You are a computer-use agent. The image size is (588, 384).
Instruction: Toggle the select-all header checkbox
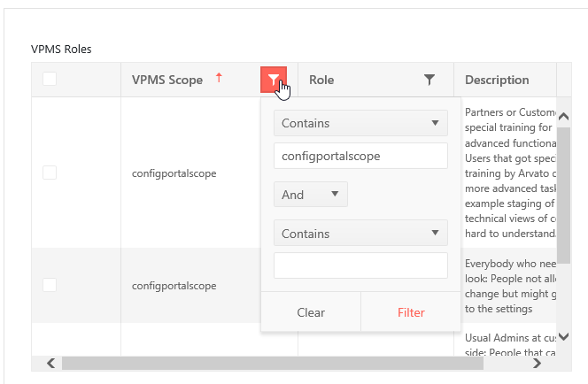pyautogui.click(x=50, y=80)
